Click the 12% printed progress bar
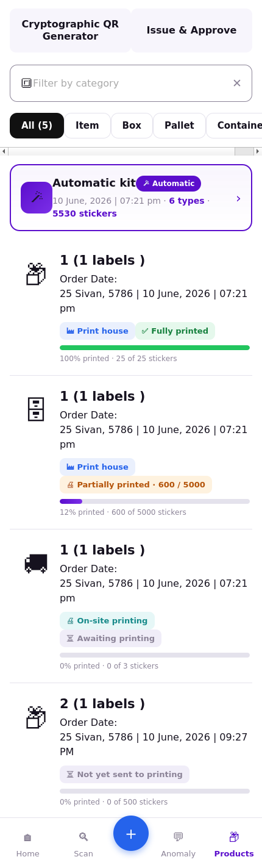The image size is (262, 868). tap(155, 501)
